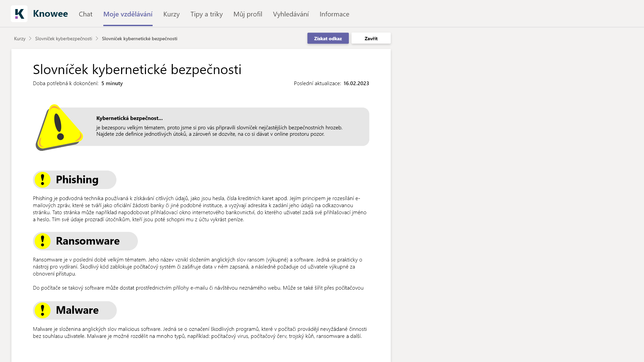This screenshot has width=644, height=362.
Task: Open Slovníček kyberbezpečnosti breadcrumb link
Action: [x=64, y=39]
